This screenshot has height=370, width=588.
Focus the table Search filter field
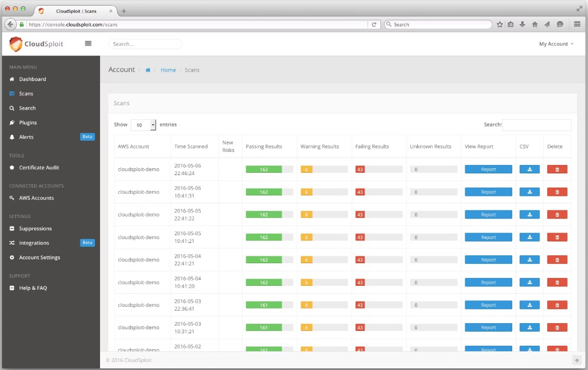(x=537, y=125)
